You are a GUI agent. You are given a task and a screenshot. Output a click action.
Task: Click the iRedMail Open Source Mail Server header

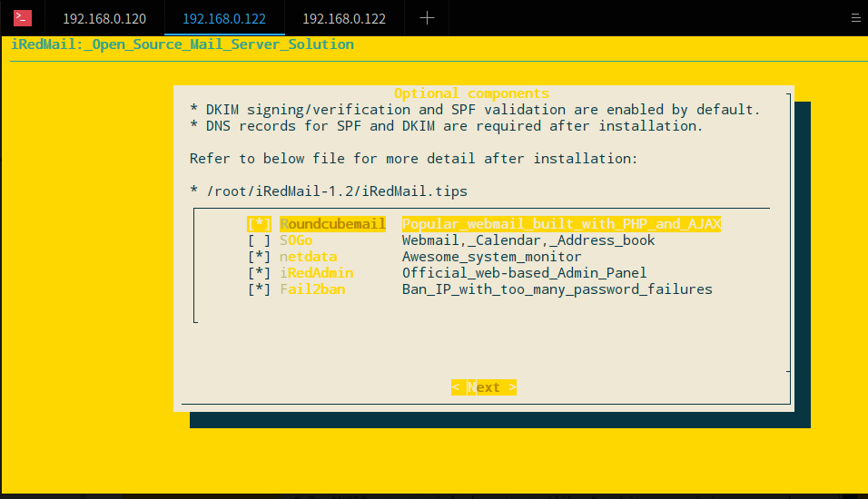click(x=182, y=44)
